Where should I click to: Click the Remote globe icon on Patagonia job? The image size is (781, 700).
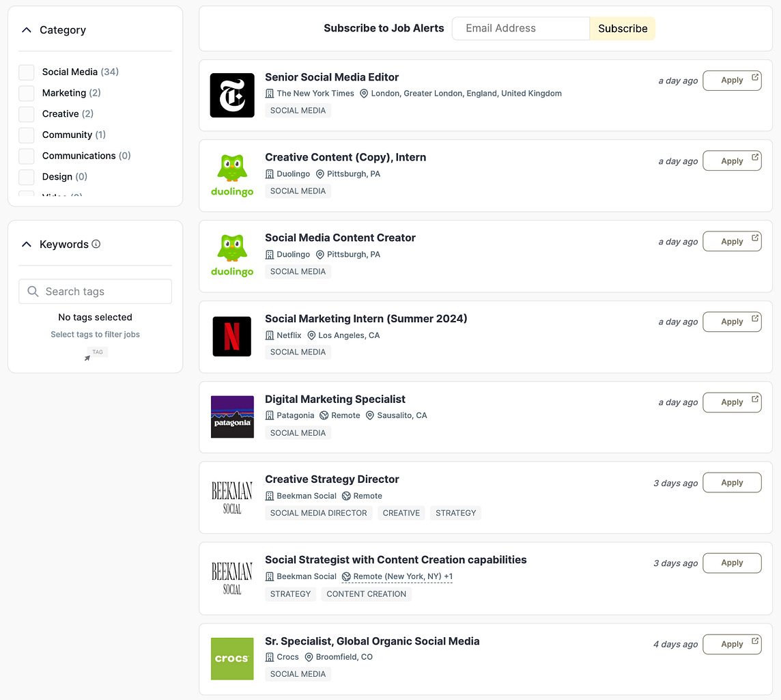click(324, 415)
